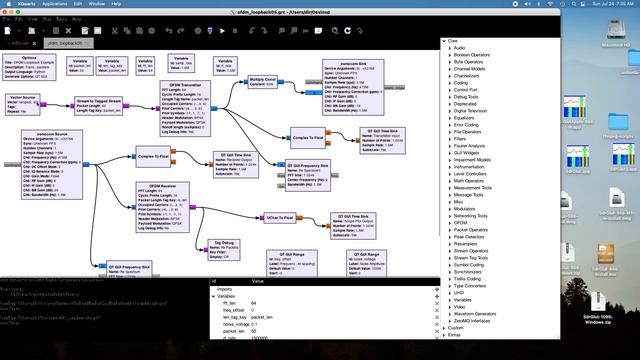
Task: Open the View menu in GRC
Action: (x=33, y=19)
